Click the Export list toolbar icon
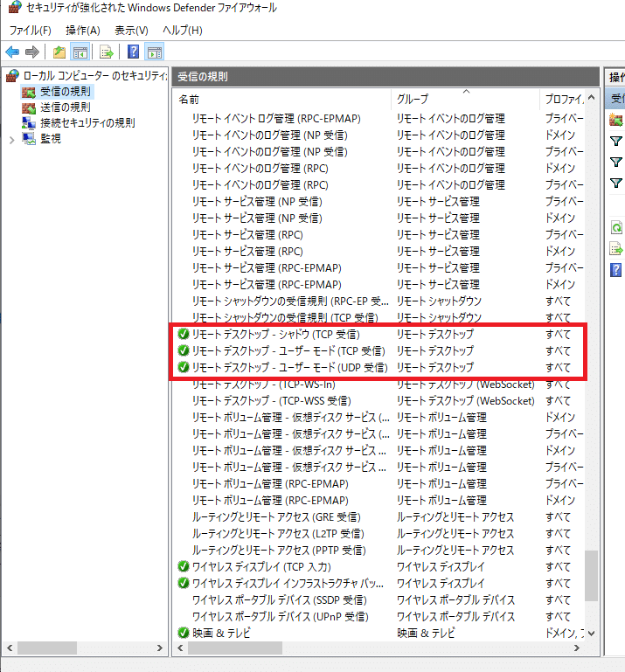Image resolution: width=625 pixels, height=672 pixels. coord(107,52)
